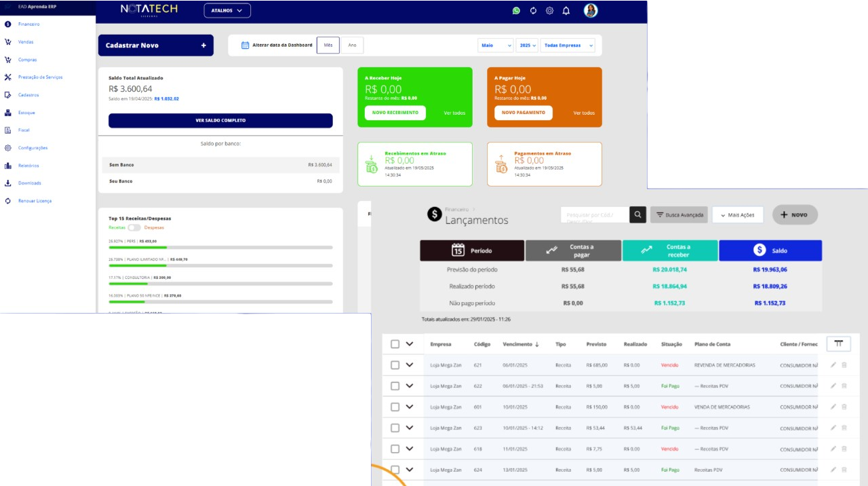Open Financeiro in the sidebar menu
868x486 pixels.
point(28,24)
